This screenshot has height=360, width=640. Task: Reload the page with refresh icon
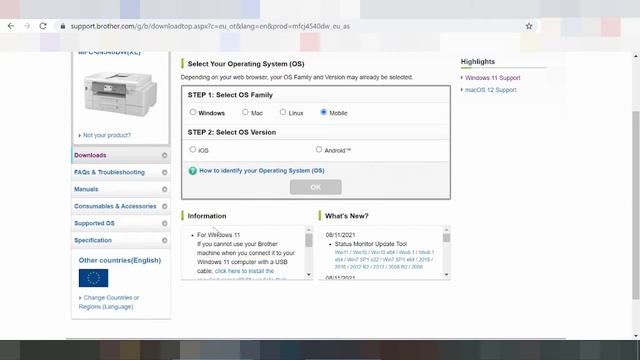pyautogui.click(x=43, y=26)
